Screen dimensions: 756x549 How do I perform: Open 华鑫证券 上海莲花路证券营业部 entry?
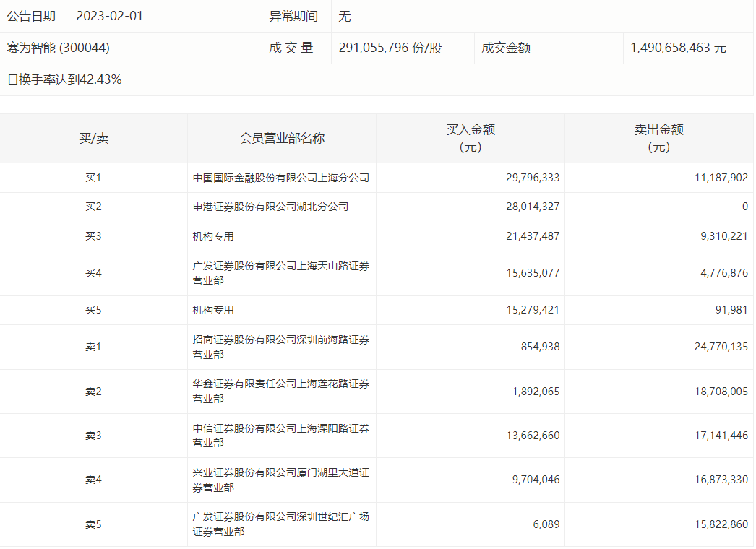(281, 392)
